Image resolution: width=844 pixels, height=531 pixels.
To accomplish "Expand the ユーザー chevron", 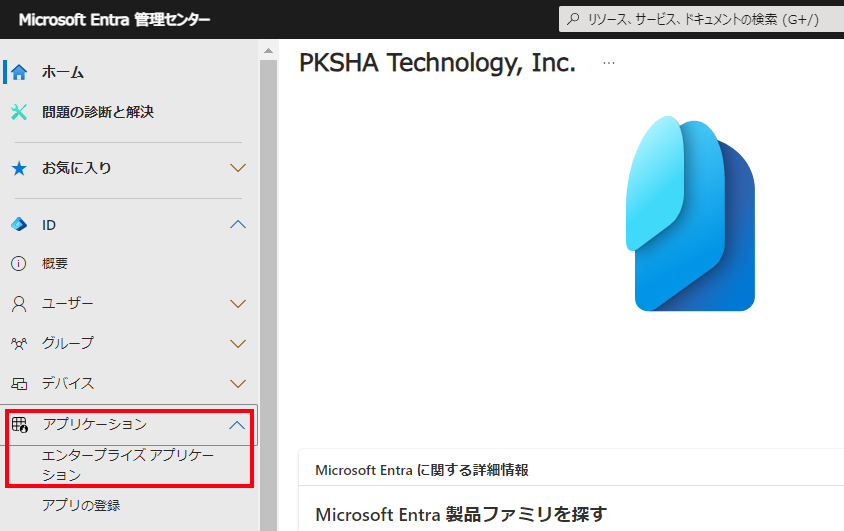I will (238, 304).
